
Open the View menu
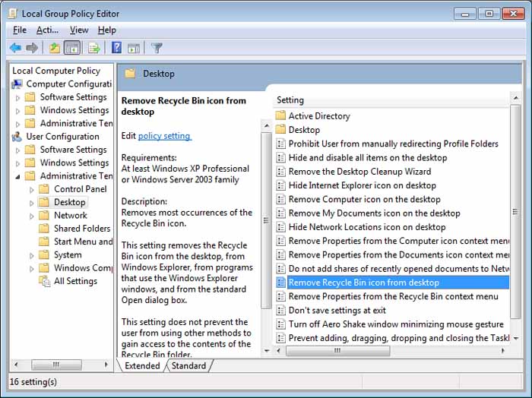79,30
